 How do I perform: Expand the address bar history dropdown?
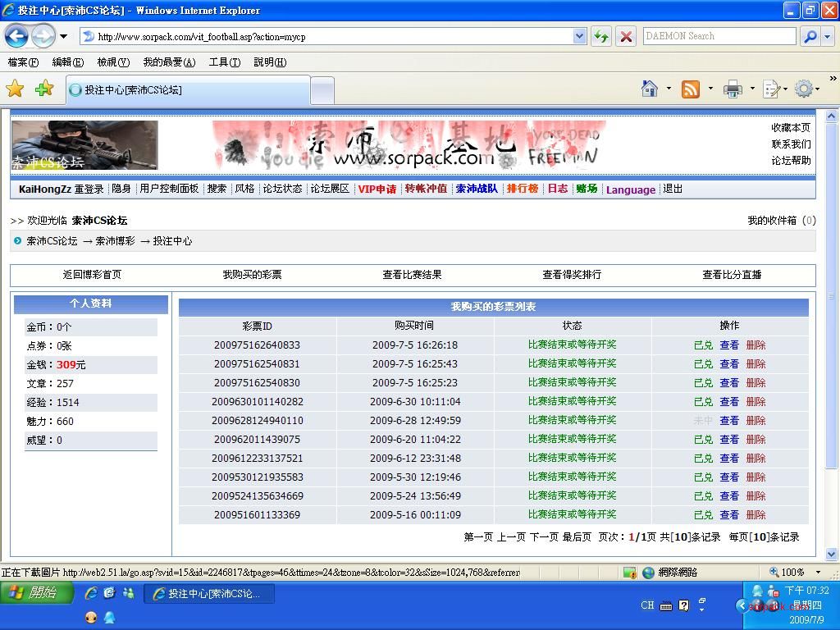click(580, 36)
